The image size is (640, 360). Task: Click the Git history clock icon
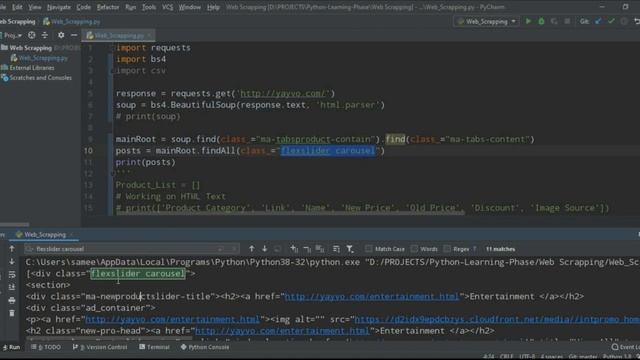(624, 21)
